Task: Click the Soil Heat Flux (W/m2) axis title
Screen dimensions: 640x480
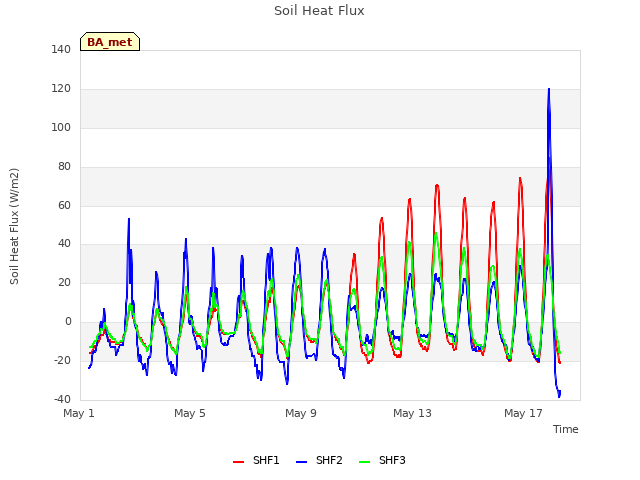Action: point(14,226)
